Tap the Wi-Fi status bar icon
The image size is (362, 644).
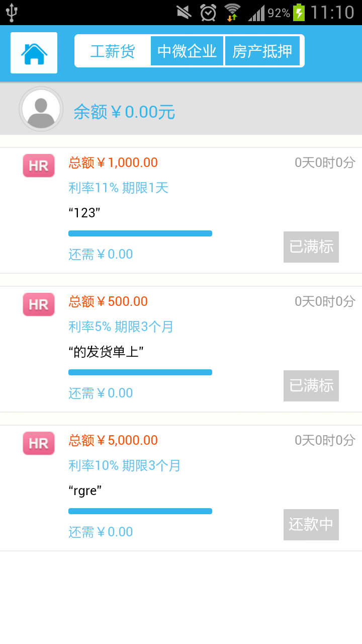[x=232, y=12]
